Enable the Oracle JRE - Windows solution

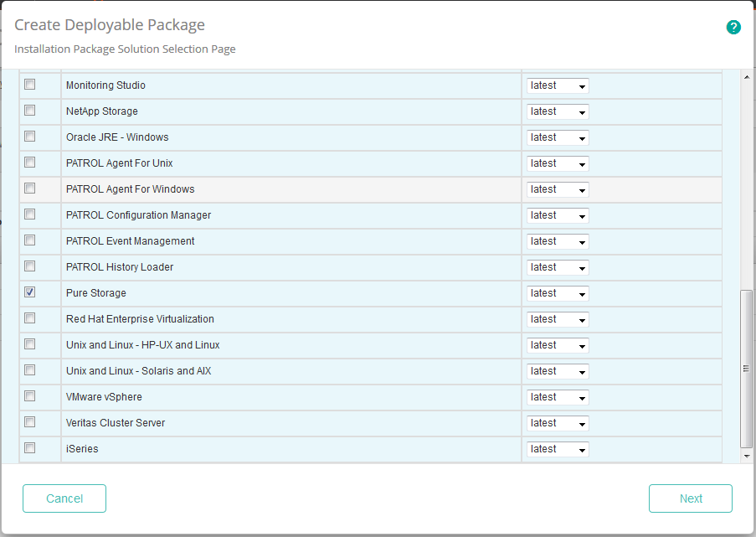29,137
